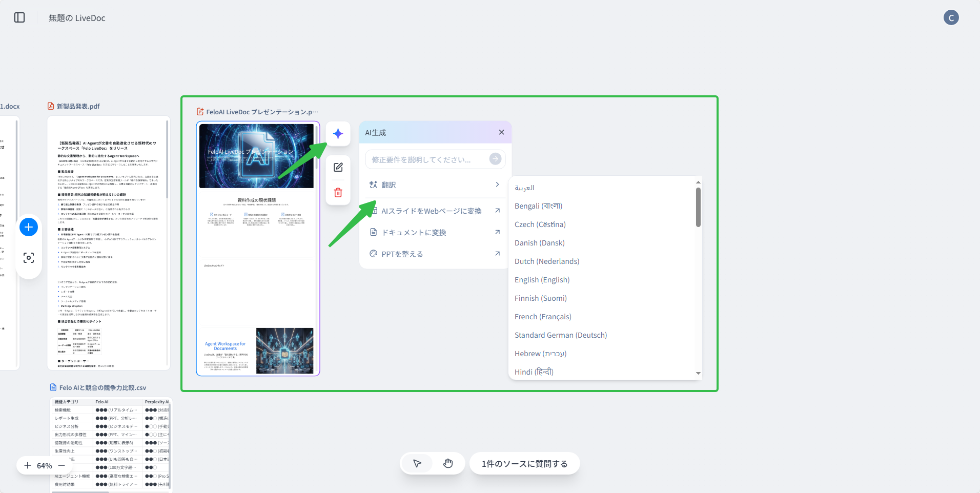Click the edit pencil icon
980x493 pixels.
(338, 168)
